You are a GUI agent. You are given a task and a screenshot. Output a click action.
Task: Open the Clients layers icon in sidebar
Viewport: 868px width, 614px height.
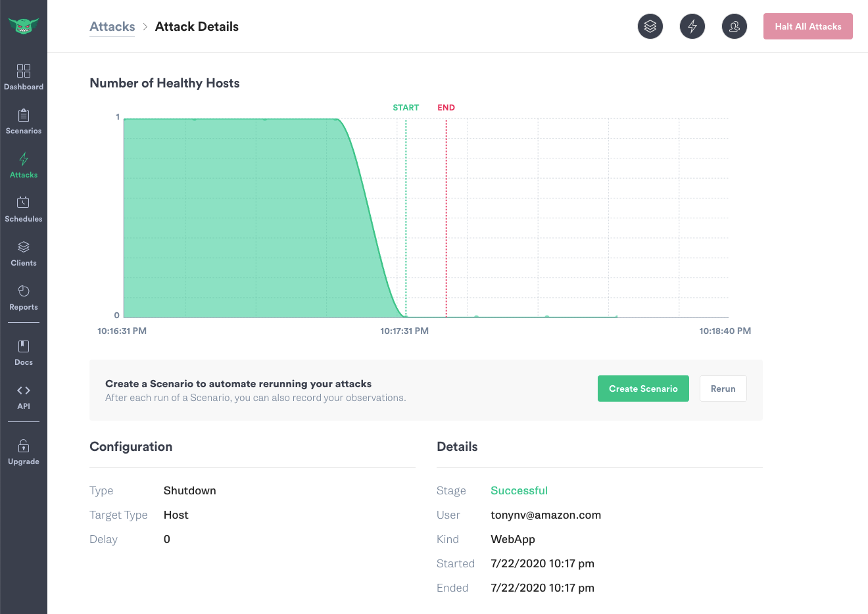(x=24, y=247)
